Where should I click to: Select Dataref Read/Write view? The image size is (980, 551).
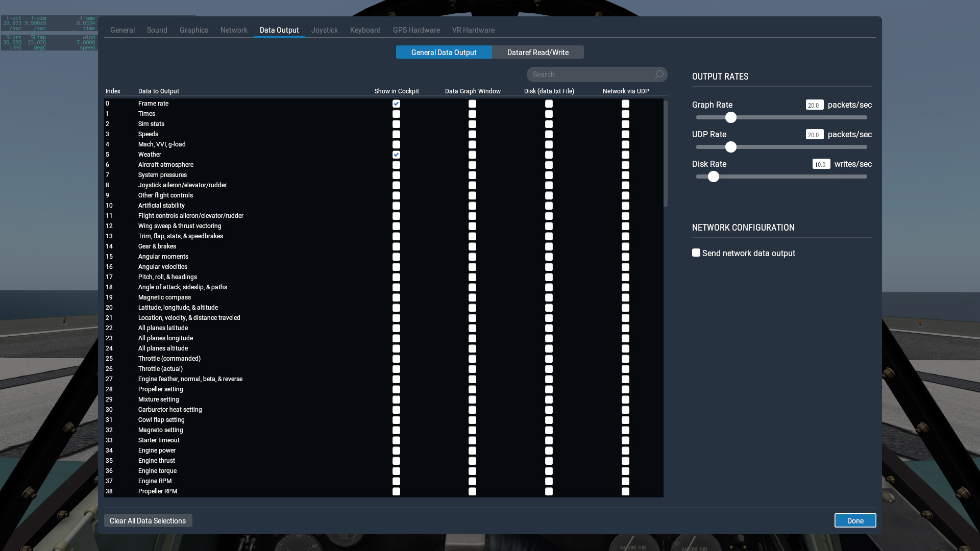pos(537,53)
